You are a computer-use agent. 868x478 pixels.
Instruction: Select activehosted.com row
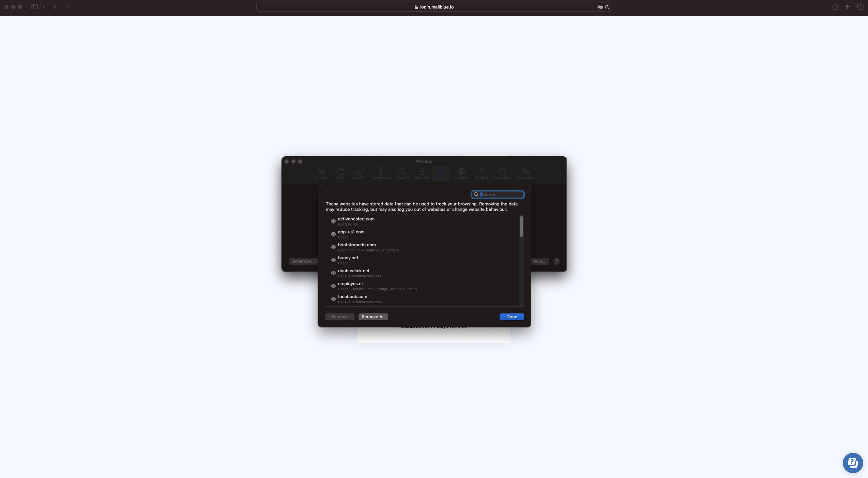click(422, 221)
